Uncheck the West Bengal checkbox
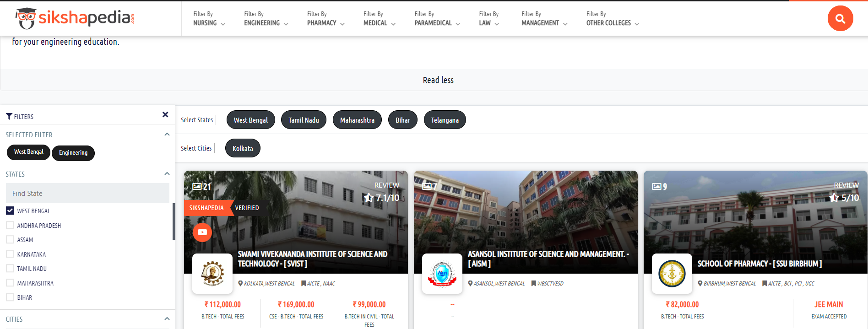This screenshot has width=868, height=329. click(10, 210)
